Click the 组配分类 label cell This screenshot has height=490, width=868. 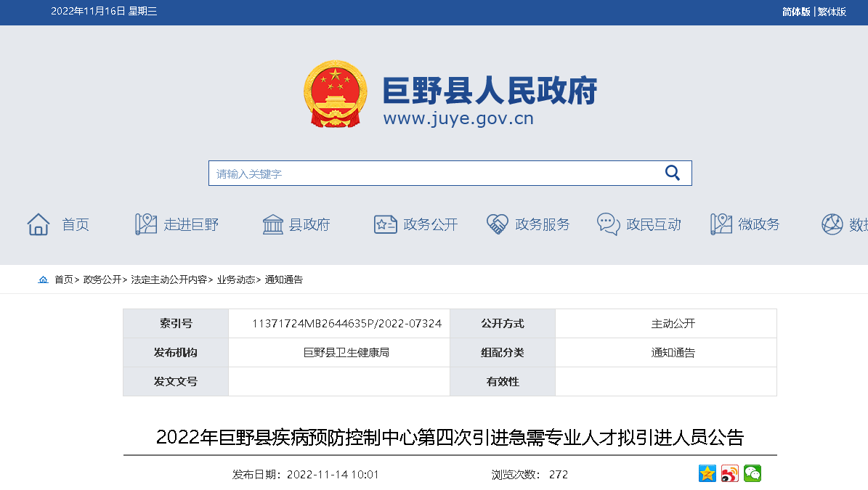pyautogui.click(x=503, y=352)
